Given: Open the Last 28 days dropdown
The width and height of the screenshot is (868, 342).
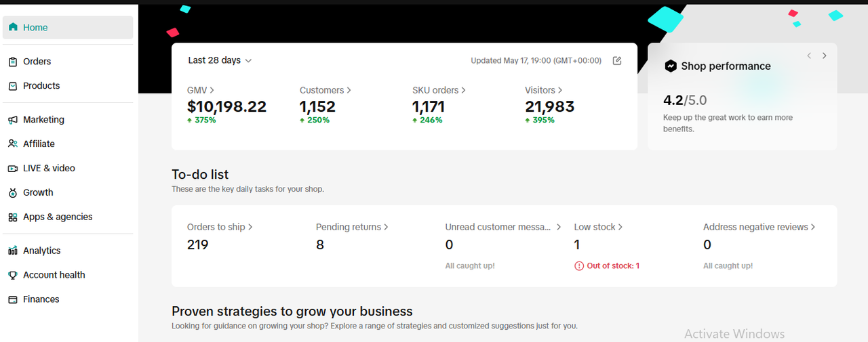Looking at the screenshot, I should 220,60.
